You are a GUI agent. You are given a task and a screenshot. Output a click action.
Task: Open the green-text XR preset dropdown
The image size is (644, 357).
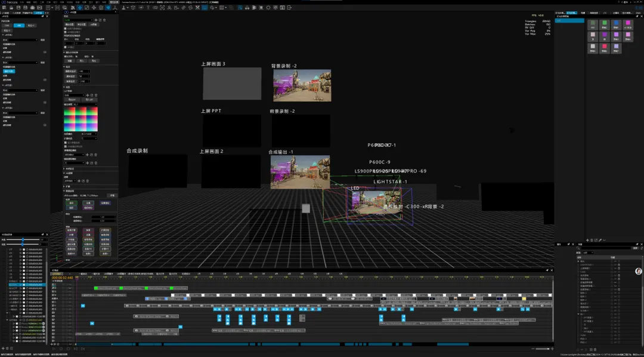coord(79,20)
